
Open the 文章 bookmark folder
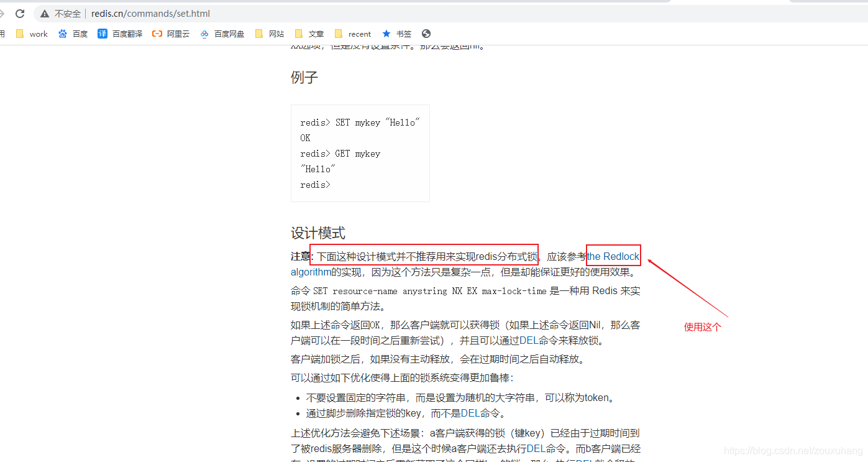coord(309,34)
